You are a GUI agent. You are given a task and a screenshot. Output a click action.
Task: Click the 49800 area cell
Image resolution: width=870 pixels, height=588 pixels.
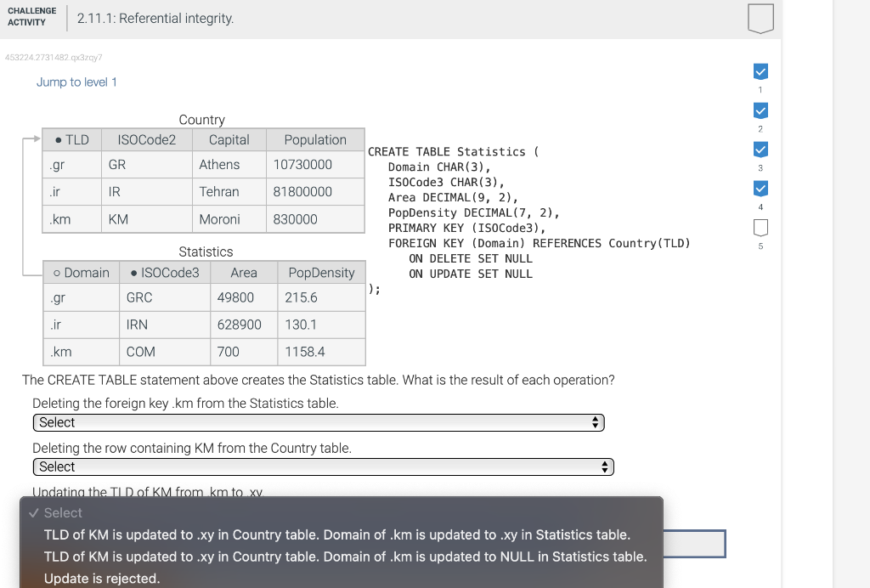coord(244,297)
